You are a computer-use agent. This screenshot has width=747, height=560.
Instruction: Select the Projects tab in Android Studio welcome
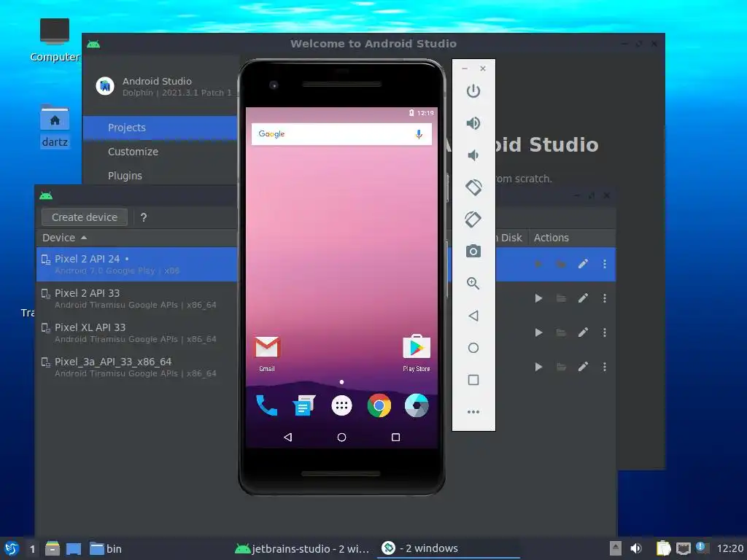[x=160, y=128]
